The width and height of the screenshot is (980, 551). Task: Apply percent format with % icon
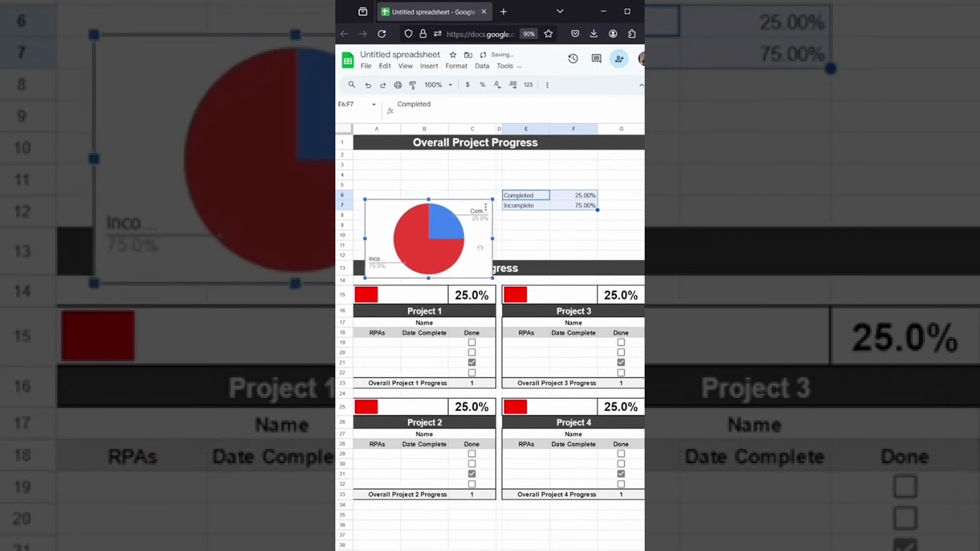(x=482, y=85)
